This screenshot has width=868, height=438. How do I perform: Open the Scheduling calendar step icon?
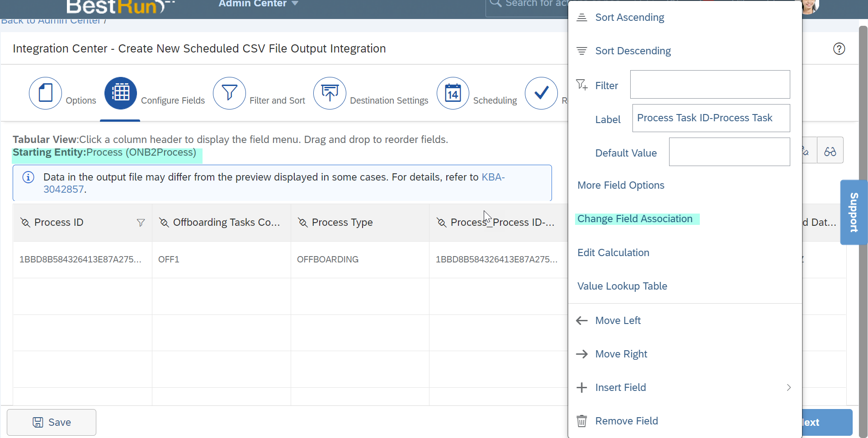(x=453, y=93)
